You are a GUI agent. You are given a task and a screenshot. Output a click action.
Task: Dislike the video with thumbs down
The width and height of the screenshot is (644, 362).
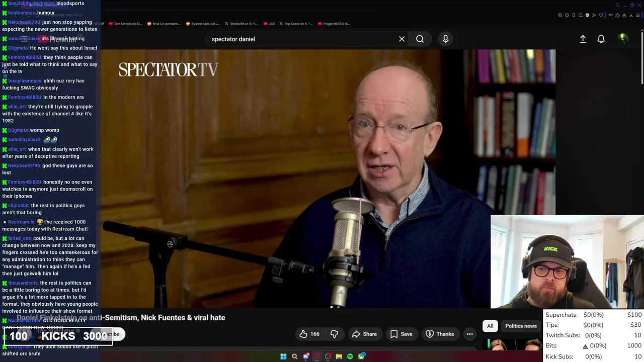(x=334, y=334)
